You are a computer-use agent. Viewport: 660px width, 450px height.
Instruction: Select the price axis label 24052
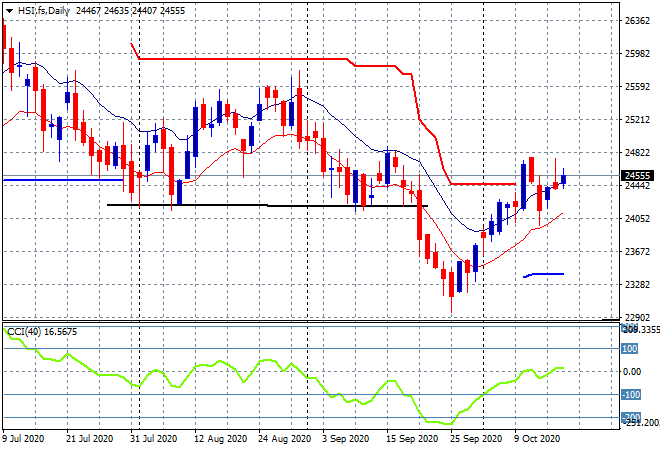(637, 218)
